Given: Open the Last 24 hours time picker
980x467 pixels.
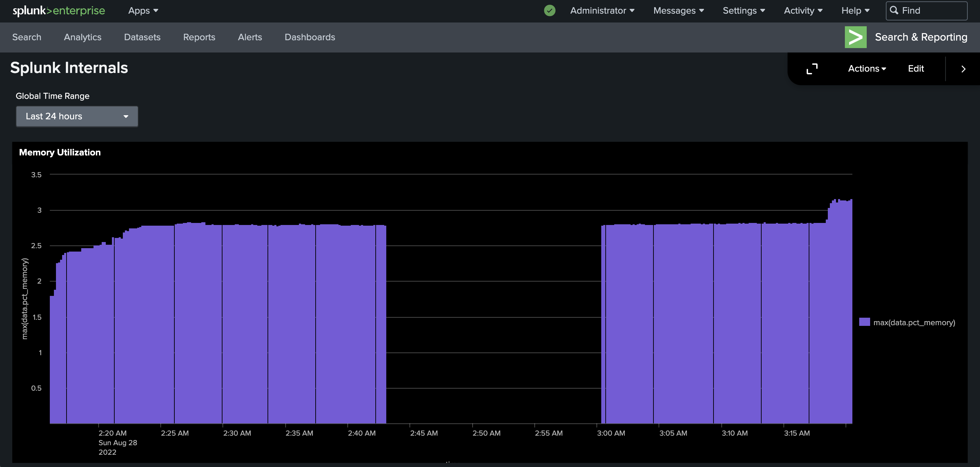Looking at the screenshot, I should [x=77, y=116].
